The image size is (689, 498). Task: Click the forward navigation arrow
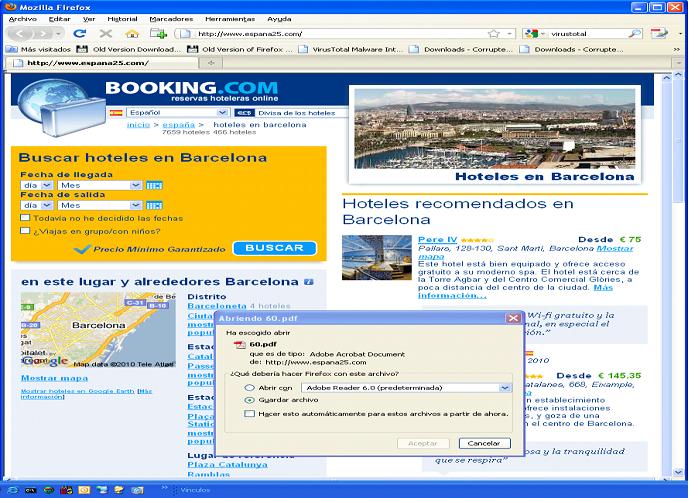tap(43, 33)
